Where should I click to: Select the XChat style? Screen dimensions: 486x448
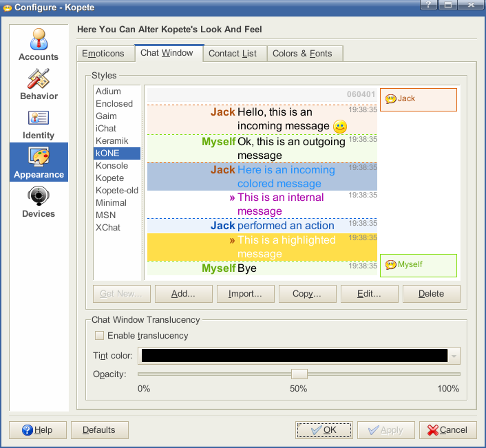(x=117, y=228)
